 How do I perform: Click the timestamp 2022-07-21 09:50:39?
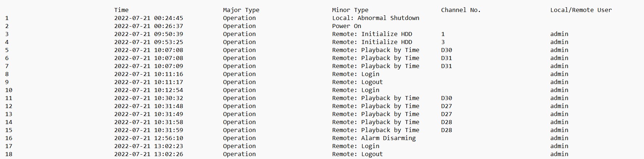pos(148,34)
